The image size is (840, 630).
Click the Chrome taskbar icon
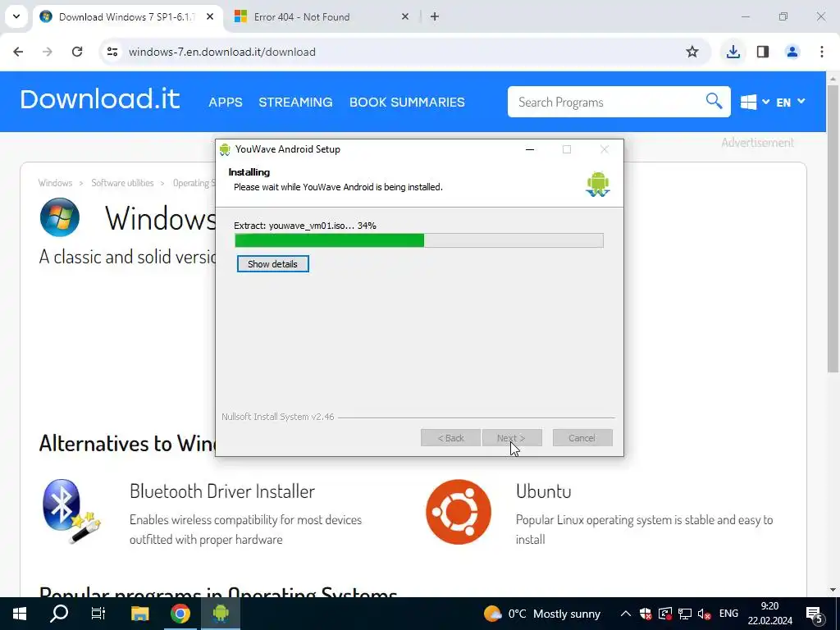(180, 614)
